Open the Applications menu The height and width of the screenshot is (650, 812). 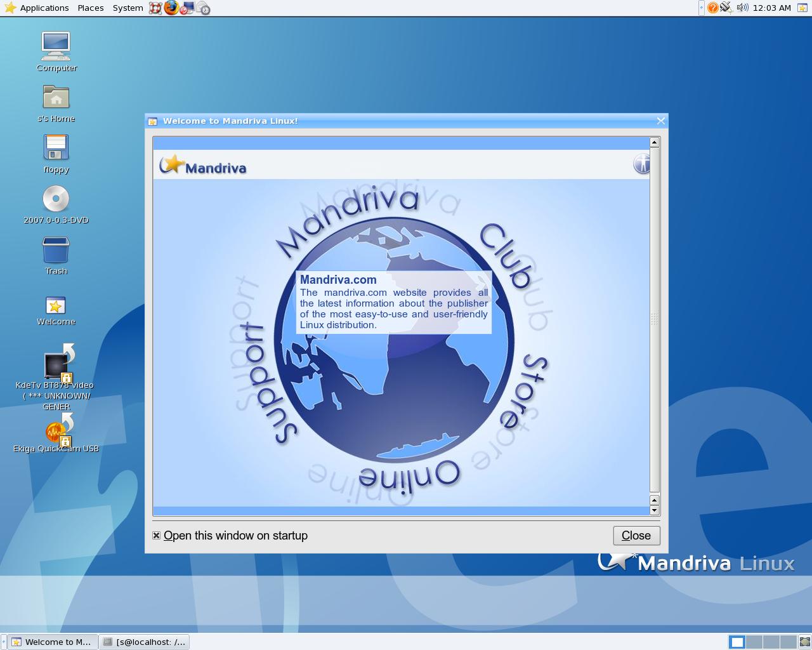[37, 8]
